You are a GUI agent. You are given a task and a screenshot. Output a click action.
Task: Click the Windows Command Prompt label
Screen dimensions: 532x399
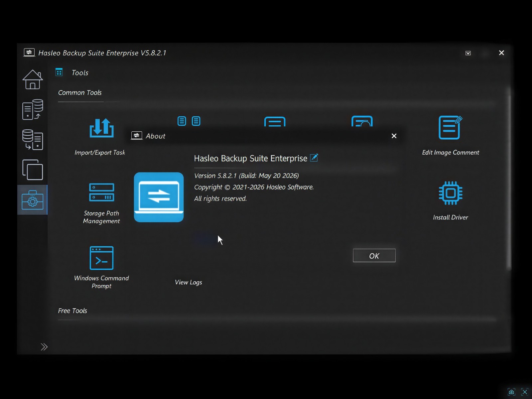(101, 282)
